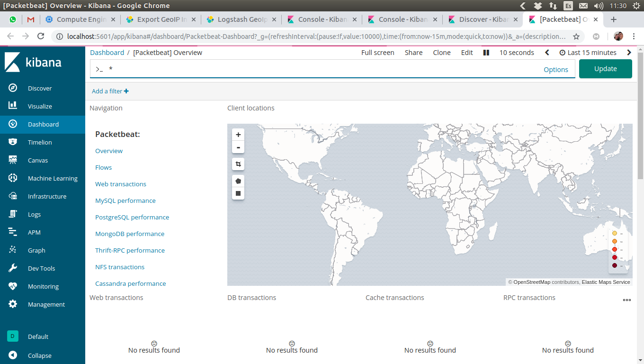Open the 10 seconds refresh interval menu
Screen dimensions: 644x364
coord(517,53)
